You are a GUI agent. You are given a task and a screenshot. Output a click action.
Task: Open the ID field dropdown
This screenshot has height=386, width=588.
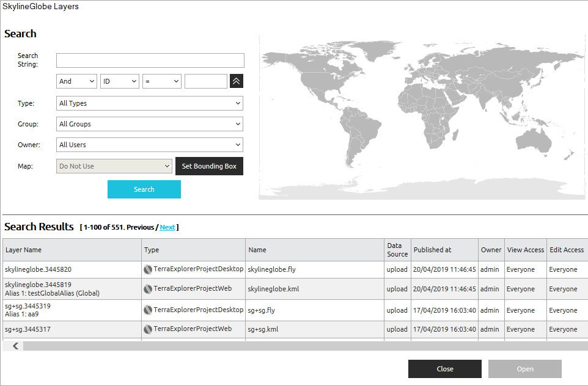tap(120, 81)
